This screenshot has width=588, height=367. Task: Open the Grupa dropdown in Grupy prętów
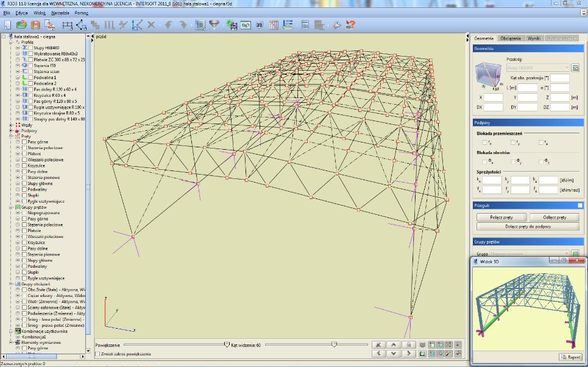(x=529, y=254)
